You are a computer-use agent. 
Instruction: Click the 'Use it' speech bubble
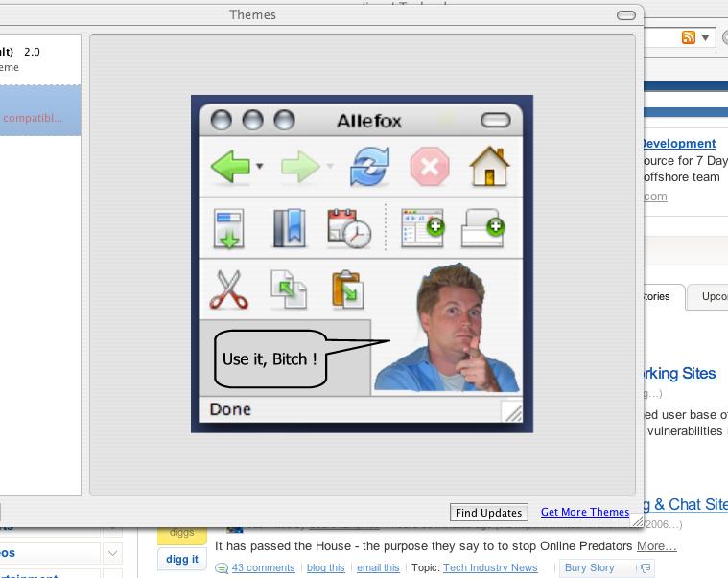click(x=271, y=359)
